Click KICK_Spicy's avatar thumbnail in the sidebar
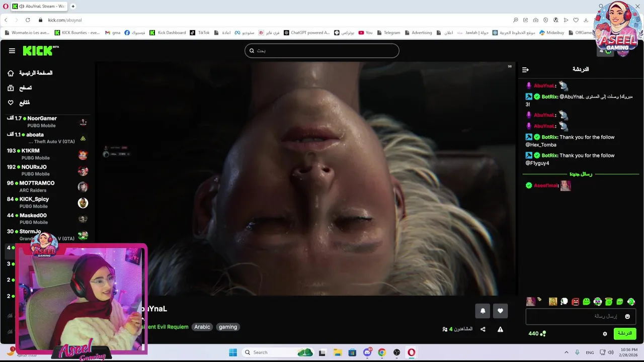This screenshot has height=362, width=644. 83,203
